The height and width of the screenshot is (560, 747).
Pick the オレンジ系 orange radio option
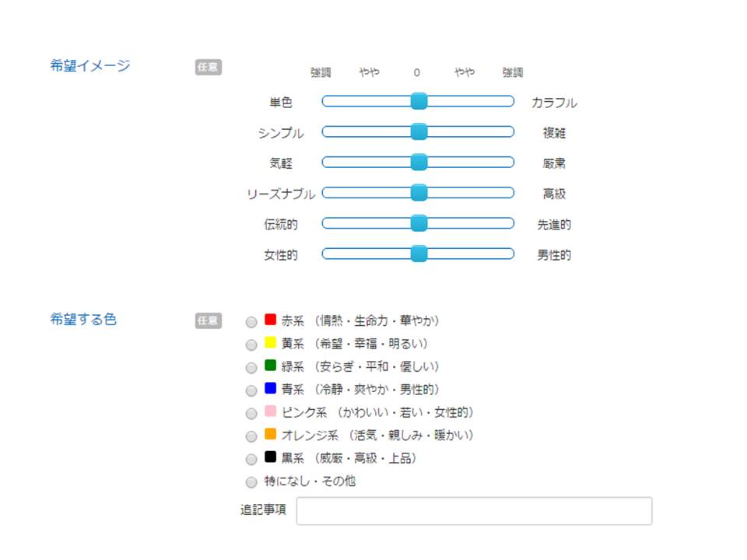pos(251,436)
